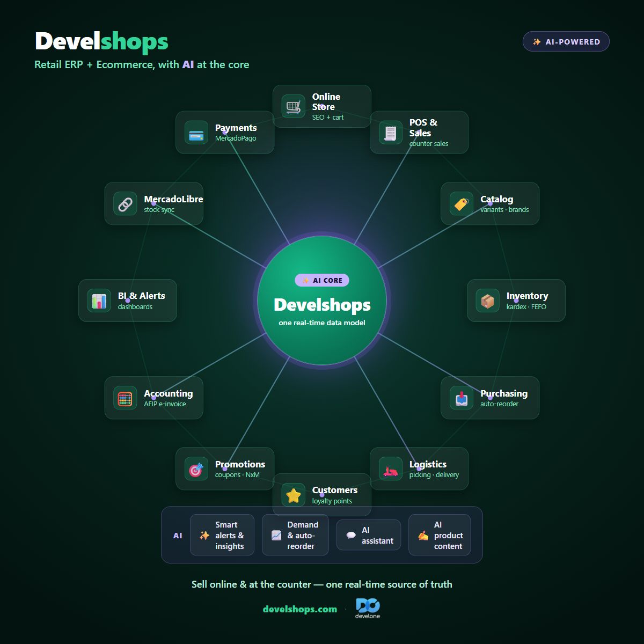Viewport: 644px width, 644px height.
Task: Click the 'AFIP e-invoice' subtitle
Action: [165, 404]
